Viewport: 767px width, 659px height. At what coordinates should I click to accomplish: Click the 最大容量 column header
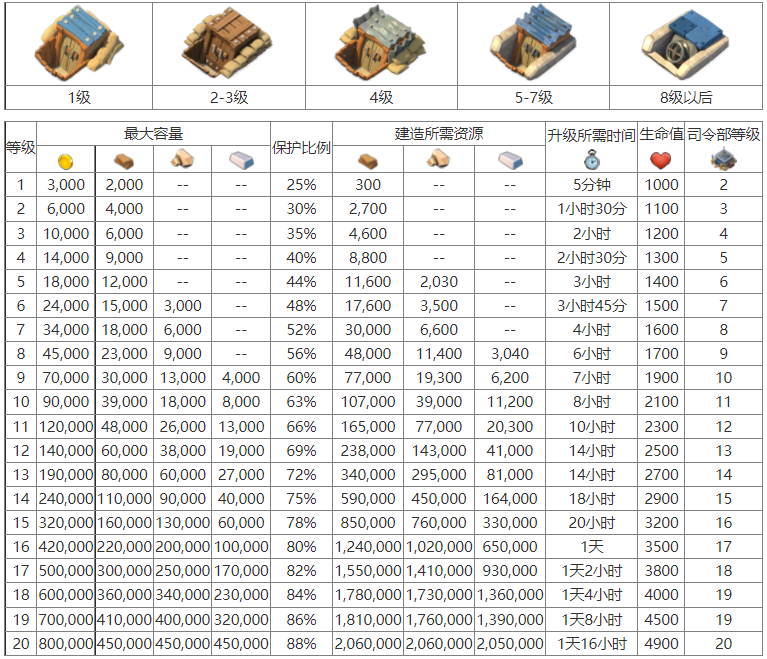153,134
